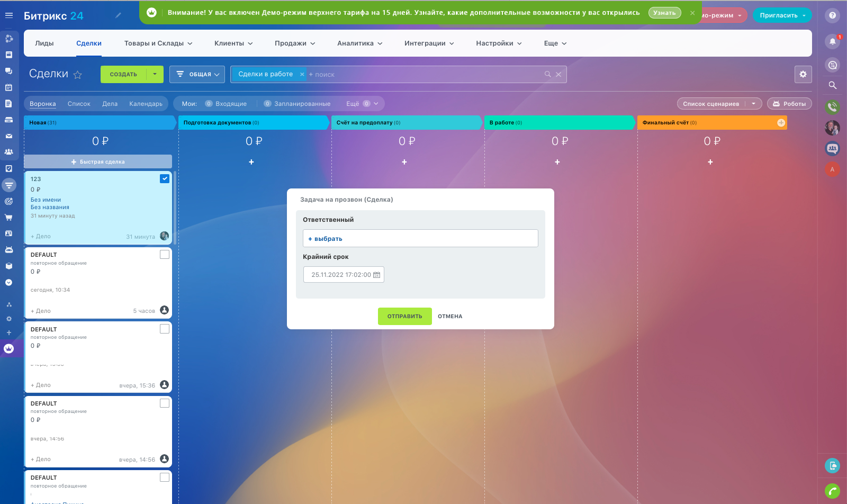Expand the Аналитика menu
Screen dimensions: 847x504
tap(360, 43)
